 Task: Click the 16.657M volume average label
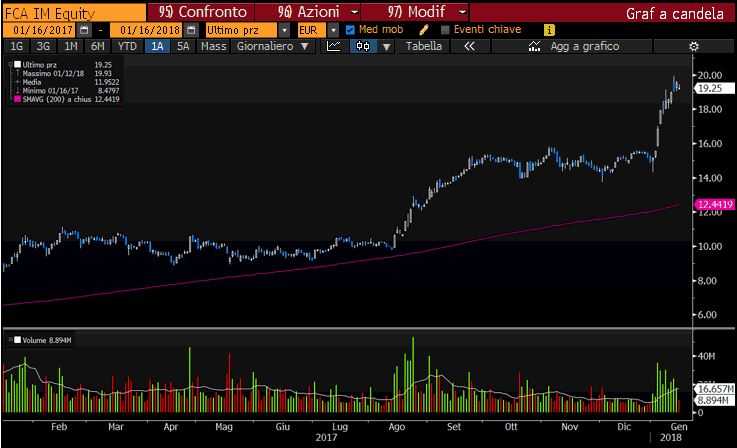715,389
